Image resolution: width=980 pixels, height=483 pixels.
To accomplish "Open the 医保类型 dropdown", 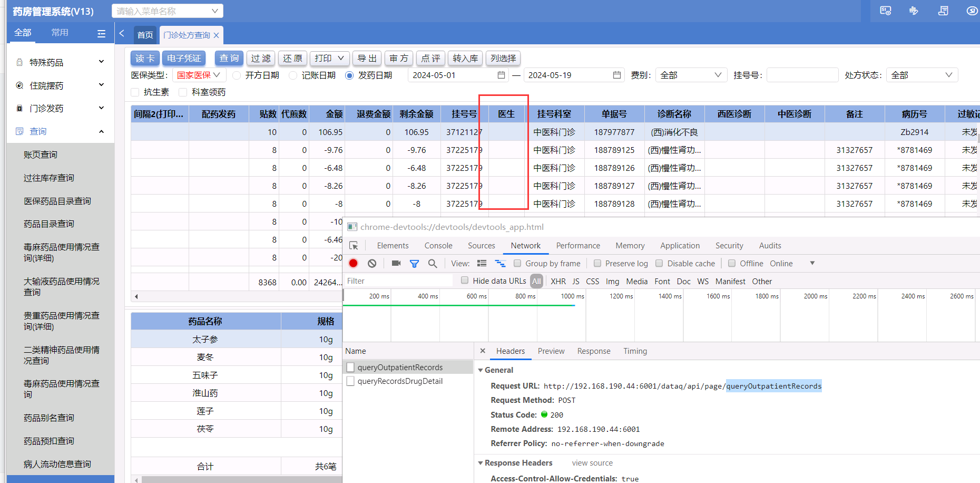I will click(199, 75).
